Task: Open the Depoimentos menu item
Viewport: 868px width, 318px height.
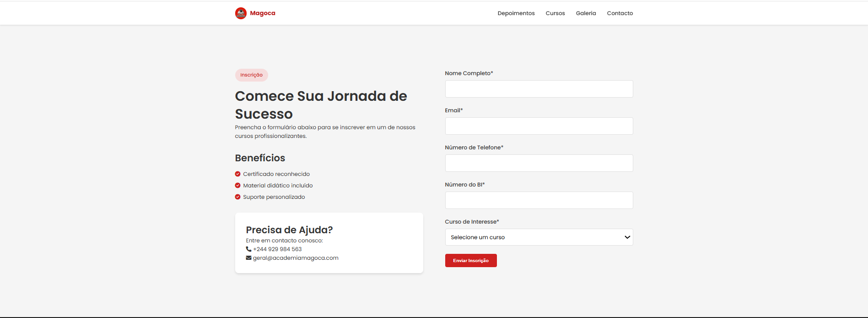Action: pyautogui.click(x=516, y=13)
